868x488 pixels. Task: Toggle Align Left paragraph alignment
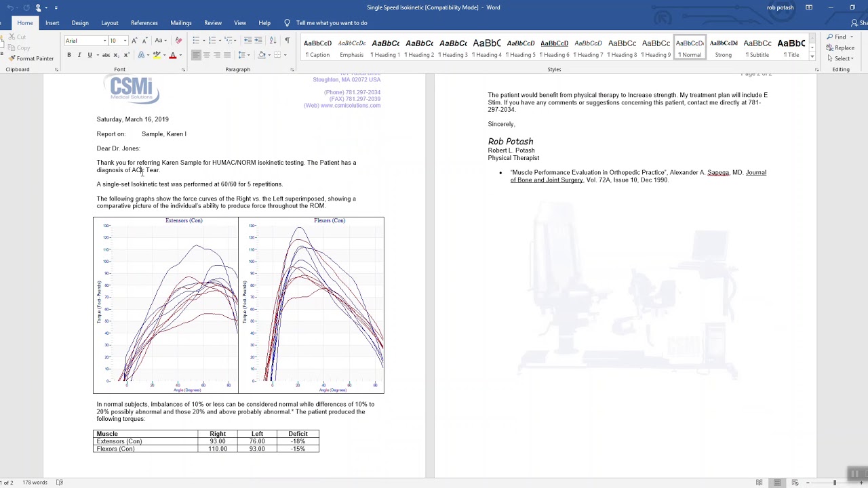196,55
